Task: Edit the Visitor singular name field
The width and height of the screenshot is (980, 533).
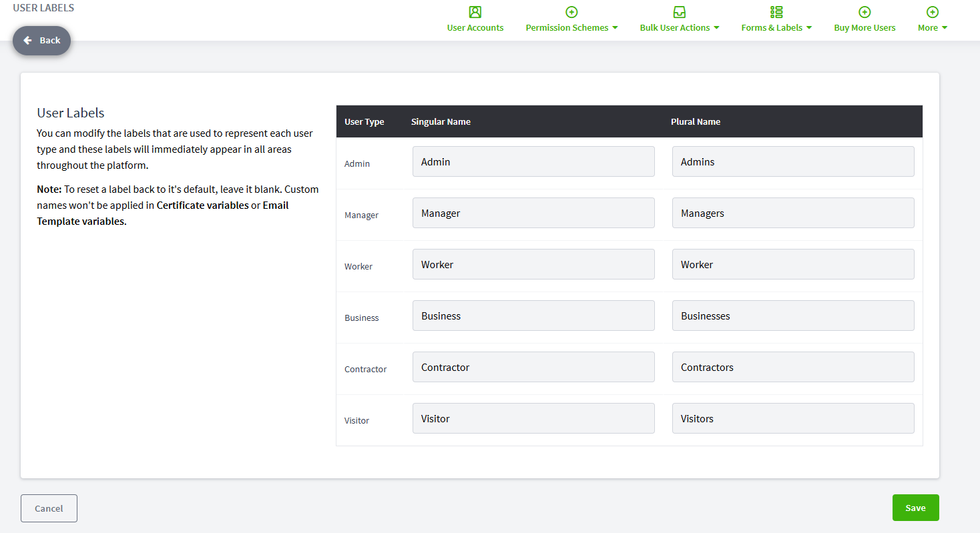Action: click(533, 418)
